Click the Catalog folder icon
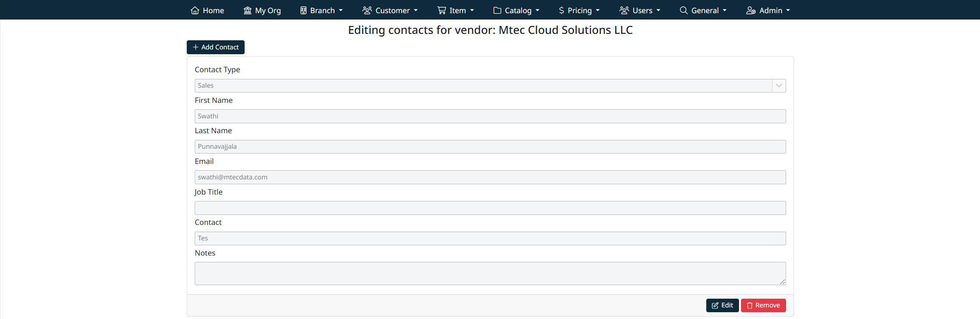This screenshot has height=319, width=980. [497, 10]
